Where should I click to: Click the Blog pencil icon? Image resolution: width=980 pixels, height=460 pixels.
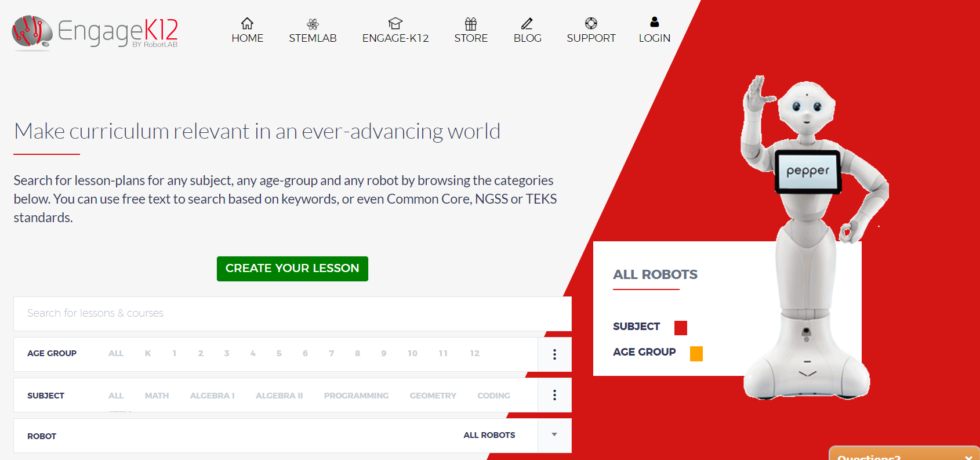pyautogui.click(x=527, y=23)
